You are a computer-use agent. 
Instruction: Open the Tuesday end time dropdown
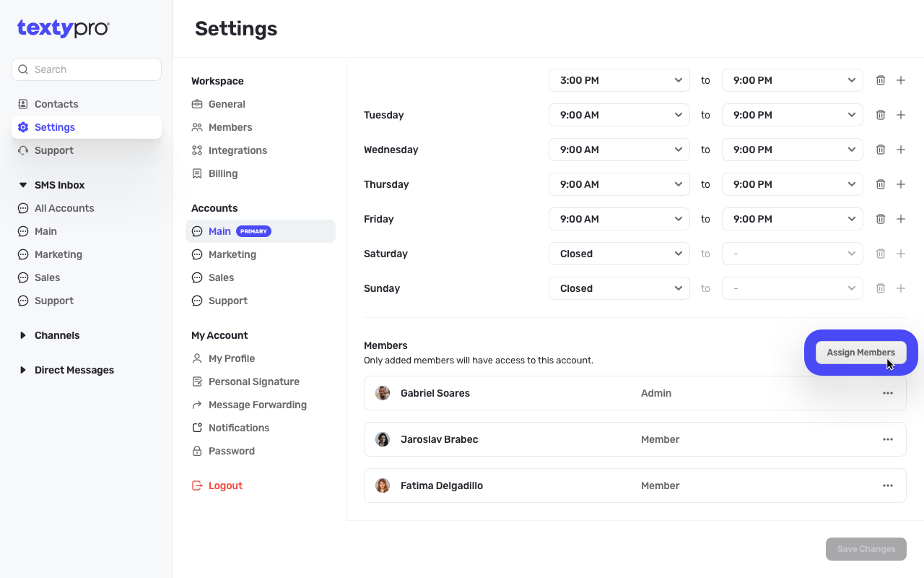click(793, 115)
